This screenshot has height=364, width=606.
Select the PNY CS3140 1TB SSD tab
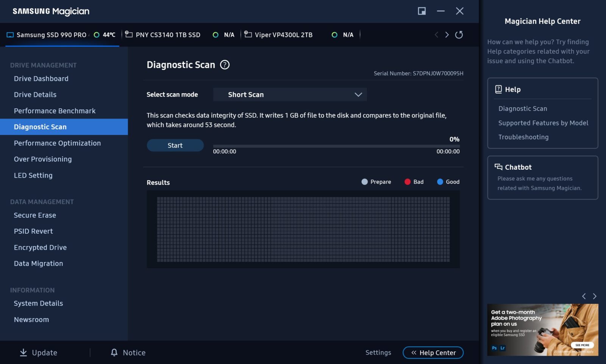[x=167, y=35]
